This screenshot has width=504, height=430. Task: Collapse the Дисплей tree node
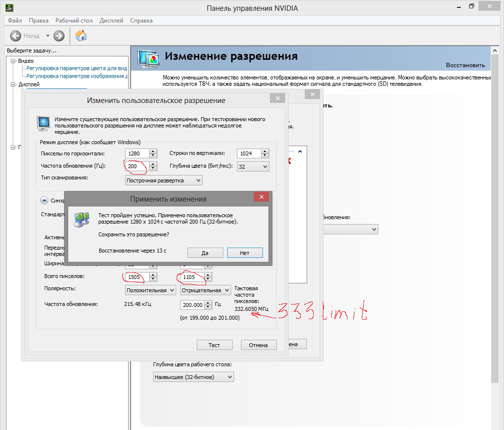(x=13, y=84)
